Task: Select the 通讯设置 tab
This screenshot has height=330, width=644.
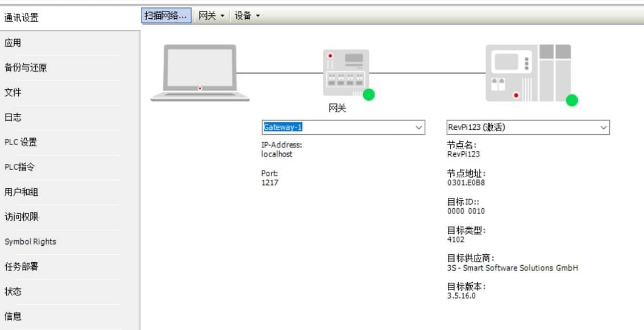Action: [22, 18]
